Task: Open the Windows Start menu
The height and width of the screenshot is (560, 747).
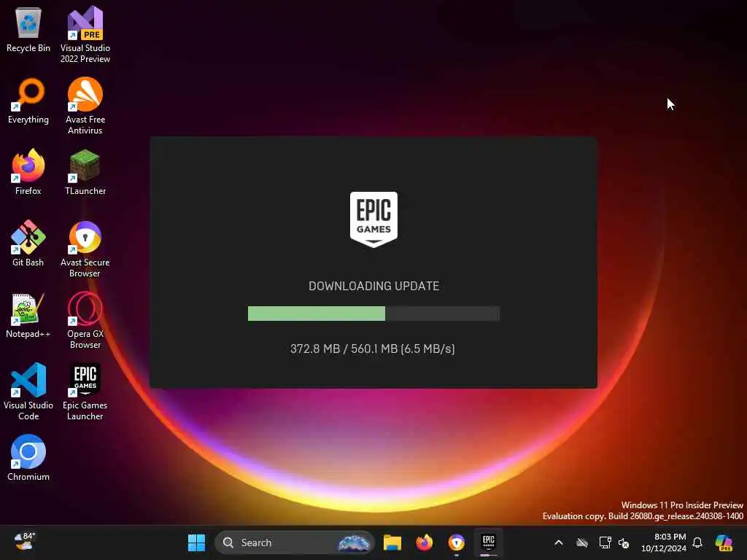Action: point(196,542)
